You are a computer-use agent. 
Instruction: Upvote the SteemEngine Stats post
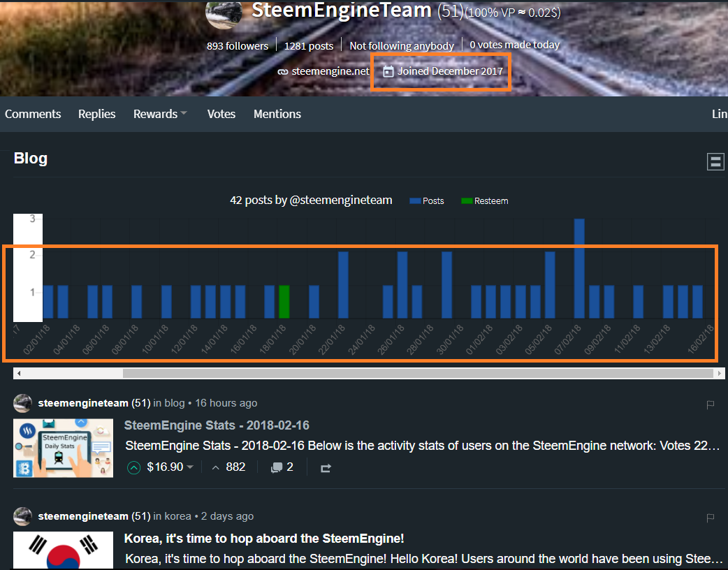pyautogui.click(x=133, y=467)
